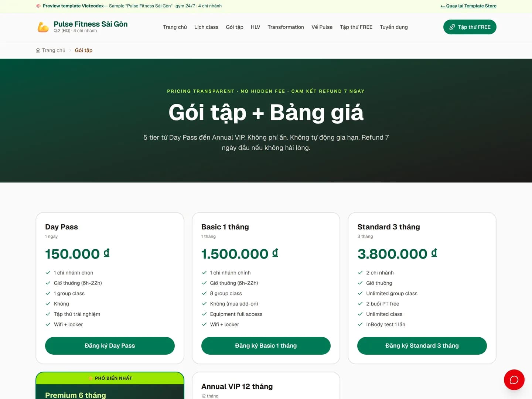Click Đăng ký Basic 1 tháng button

[266, 346]
